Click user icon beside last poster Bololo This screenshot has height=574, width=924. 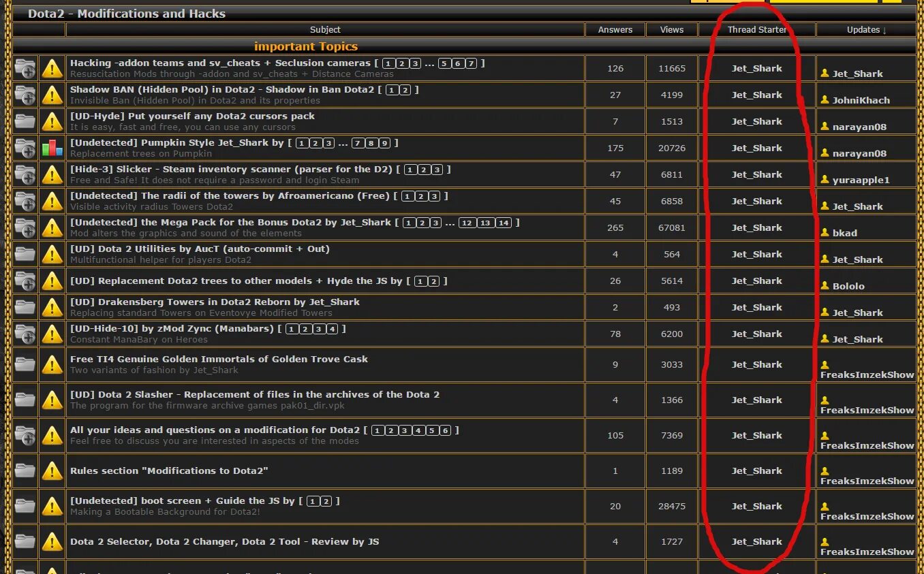(x=825, y=285)
